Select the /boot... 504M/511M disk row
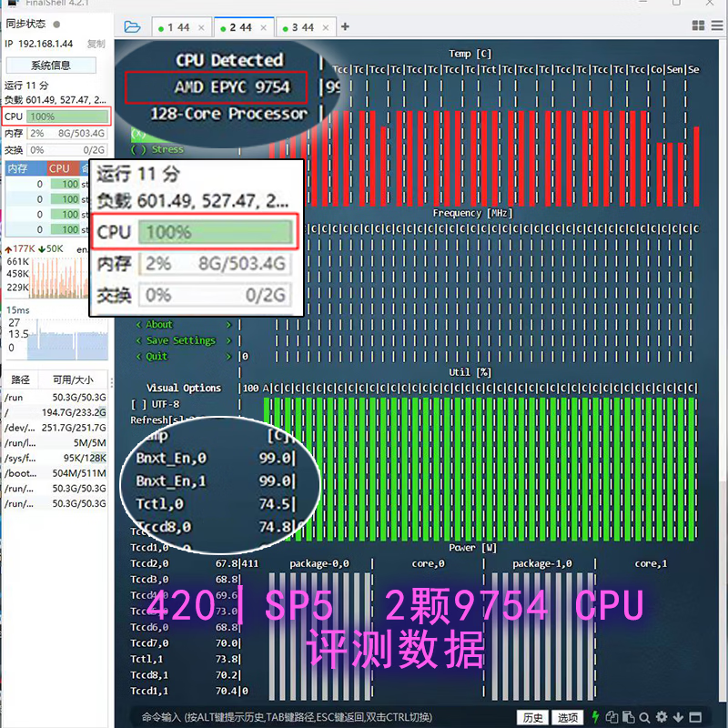The image size is (728, 728). [x=56, y=473]
